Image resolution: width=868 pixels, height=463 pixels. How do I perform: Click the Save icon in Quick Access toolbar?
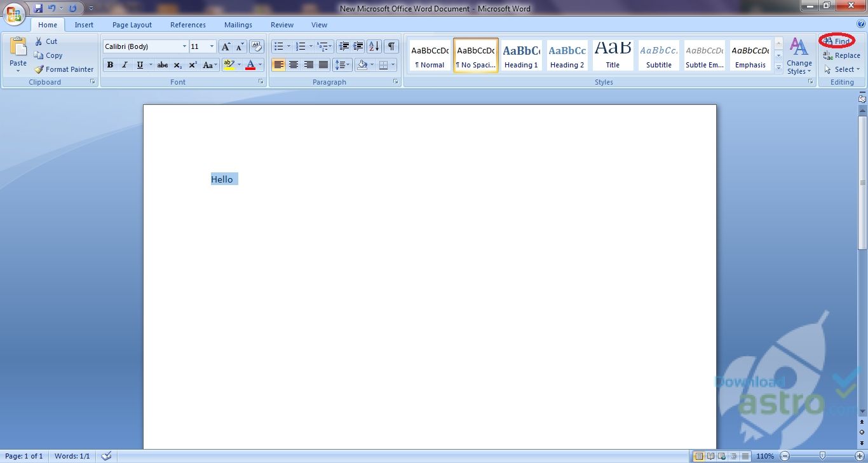click(38, 8)
